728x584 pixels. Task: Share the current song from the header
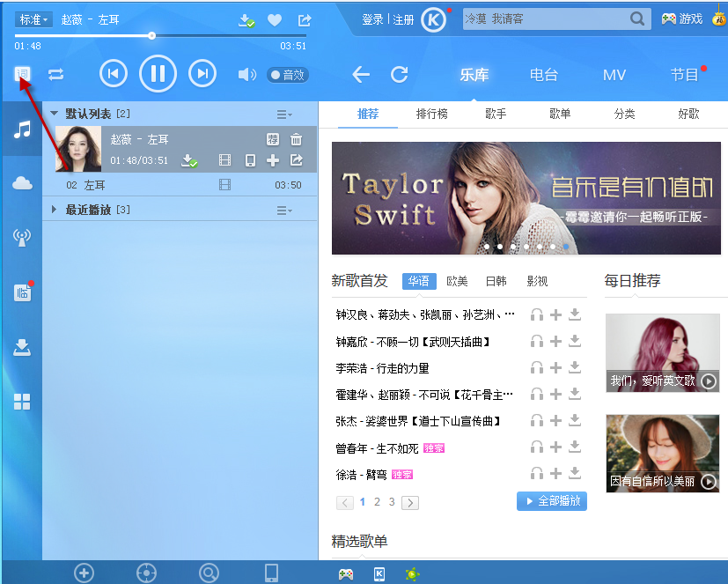point(304,20)
